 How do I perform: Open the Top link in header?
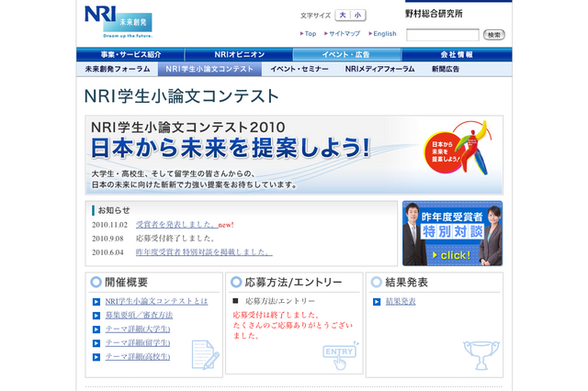(308, 34)
